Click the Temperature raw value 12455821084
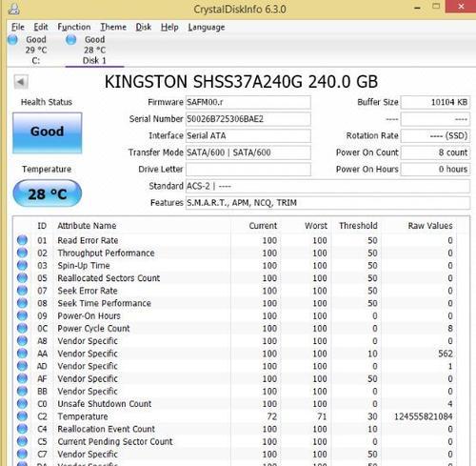The image size is (476, 466). point(424,416)
